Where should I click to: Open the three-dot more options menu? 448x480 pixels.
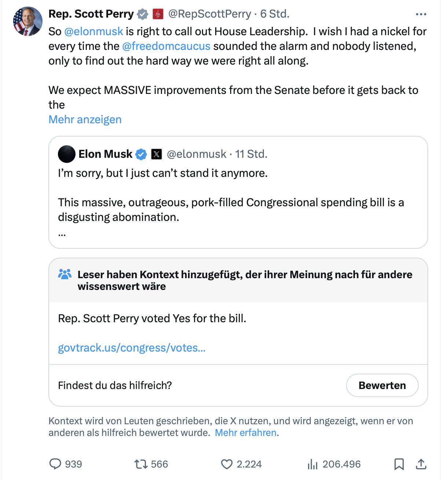pos(421,14)
